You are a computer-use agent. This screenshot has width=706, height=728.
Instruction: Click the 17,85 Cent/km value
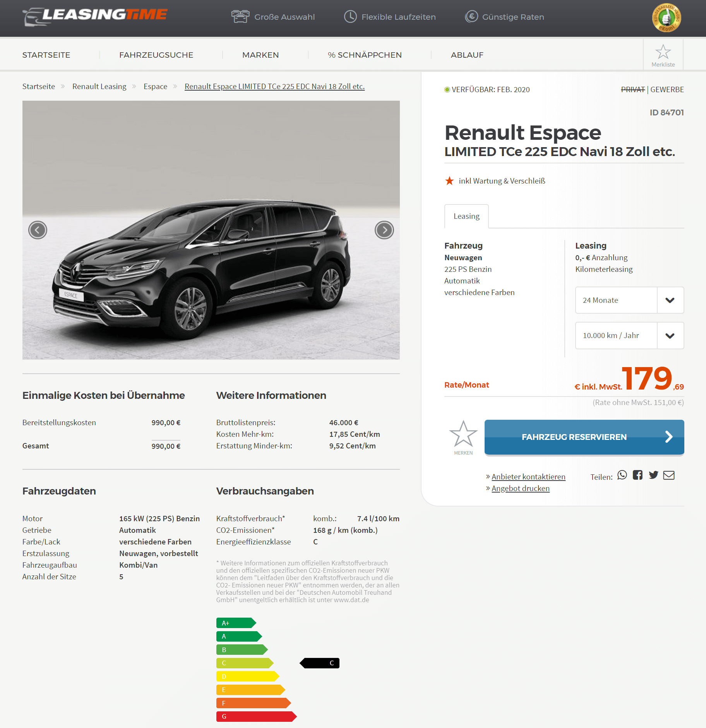355,434
